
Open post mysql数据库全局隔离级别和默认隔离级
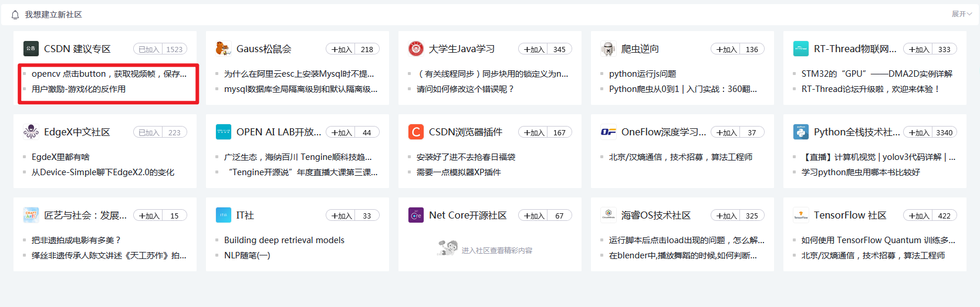301,89
